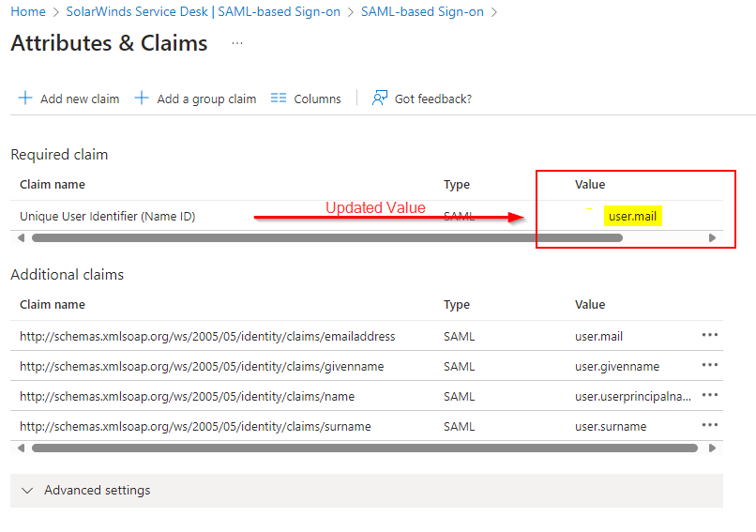Open SolarWinds Service Desk breadcrumb link
This screenshot has width=756, height=532.
coord(203,11)
